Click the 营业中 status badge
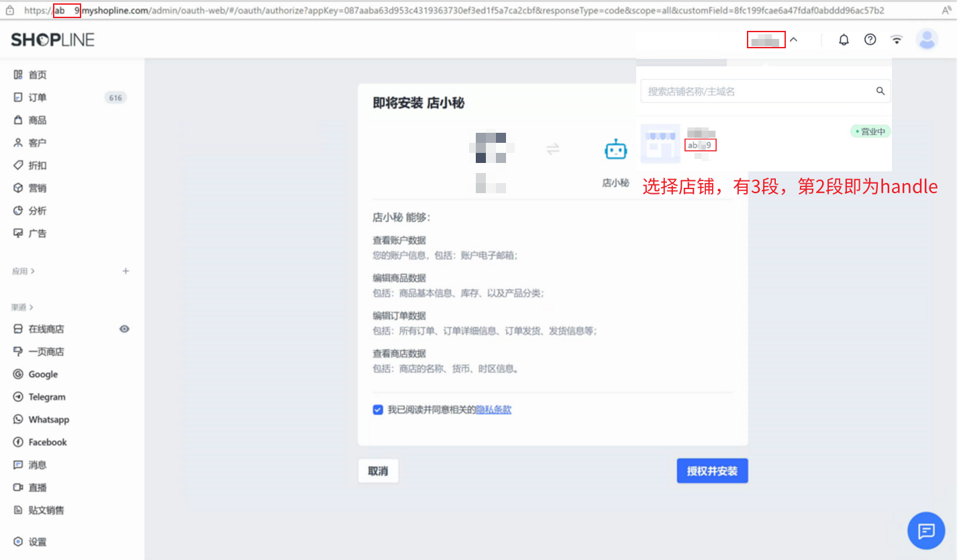 pos(870,131)
